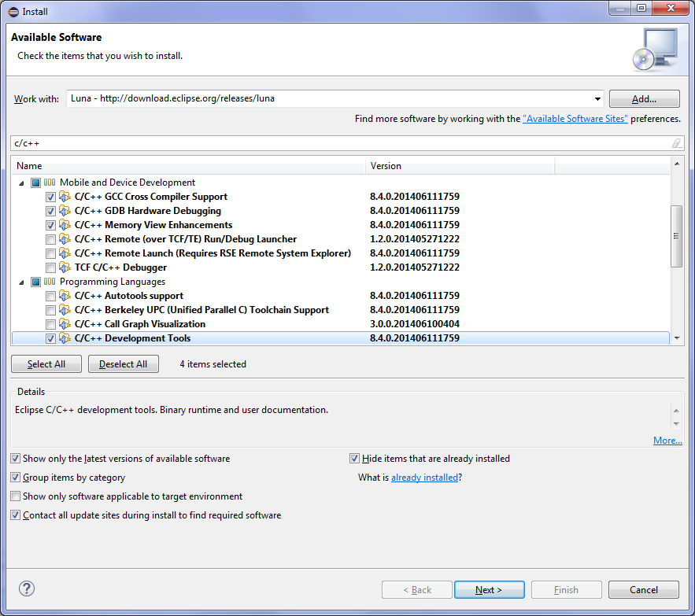Open the already installed link

424,478
